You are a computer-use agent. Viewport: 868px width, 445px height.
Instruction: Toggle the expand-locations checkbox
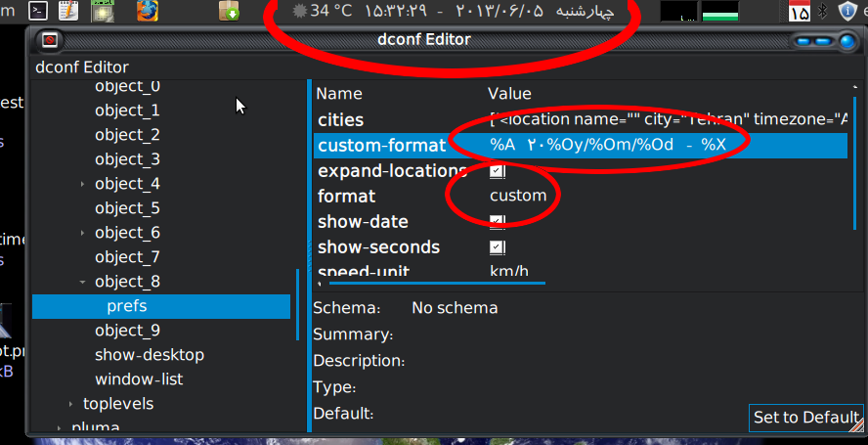click(x=498, y=171)
